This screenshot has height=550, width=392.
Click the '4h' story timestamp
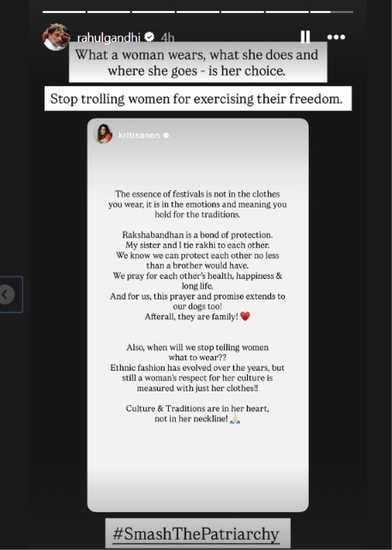point(167,37)
